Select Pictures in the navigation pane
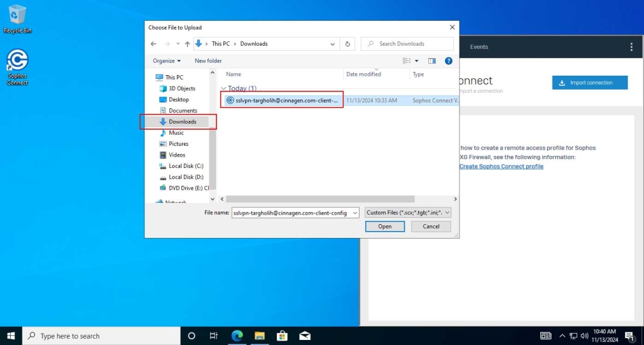 (178, 144)
